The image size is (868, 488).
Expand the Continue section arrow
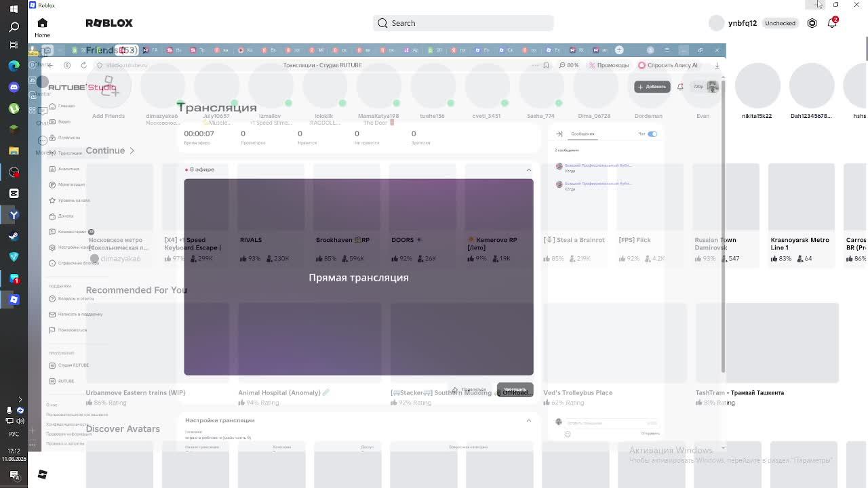pos(132,150)
